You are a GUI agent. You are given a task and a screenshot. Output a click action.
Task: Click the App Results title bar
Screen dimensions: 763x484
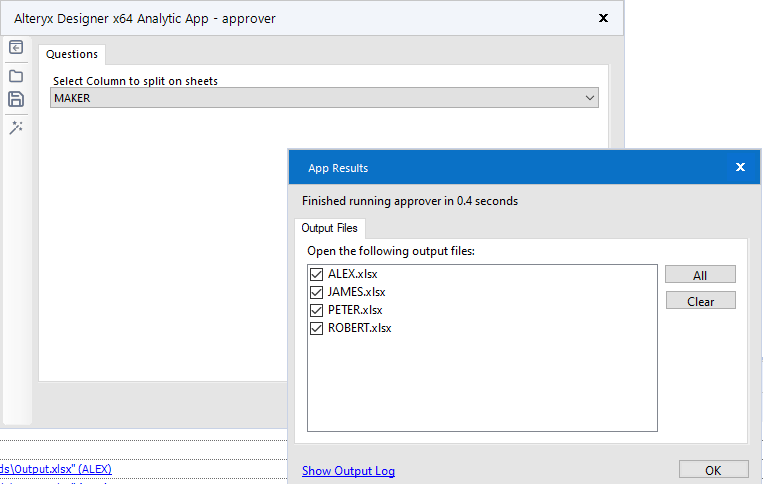click(x=500, y=168)
